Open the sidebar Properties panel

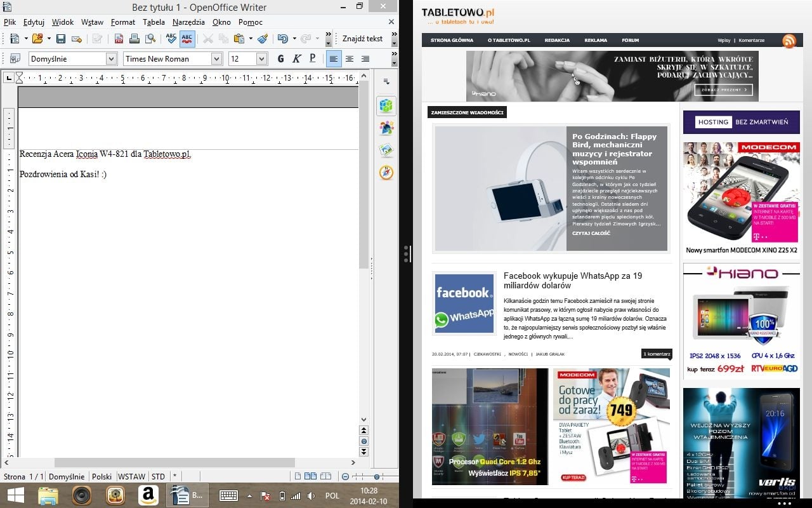[x=386, y=105]
